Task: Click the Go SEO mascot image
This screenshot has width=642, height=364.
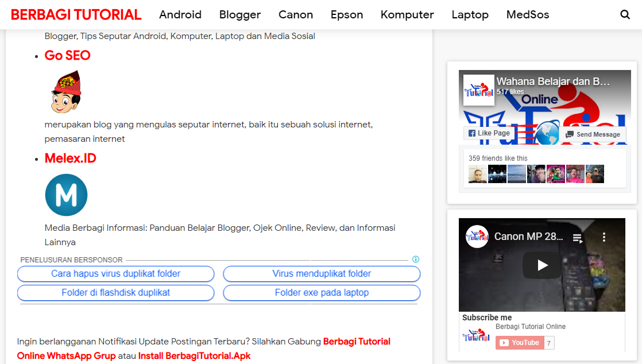Action: coord(66,92)
